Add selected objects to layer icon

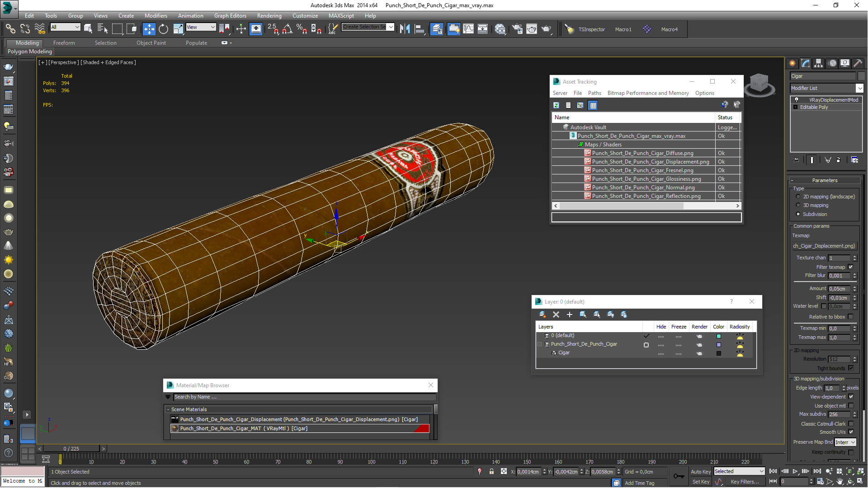tap(570, 314)
